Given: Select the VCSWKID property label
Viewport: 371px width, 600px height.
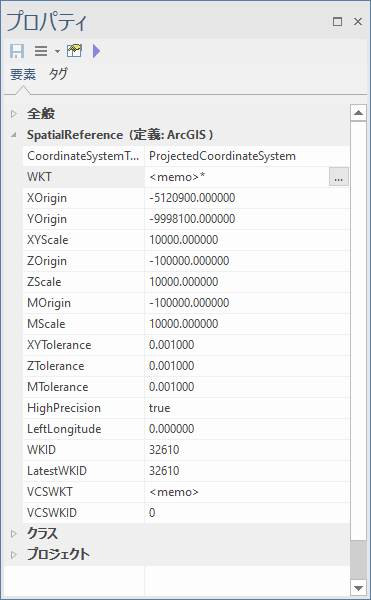Looking at the screenshot, I should point(52,513).
